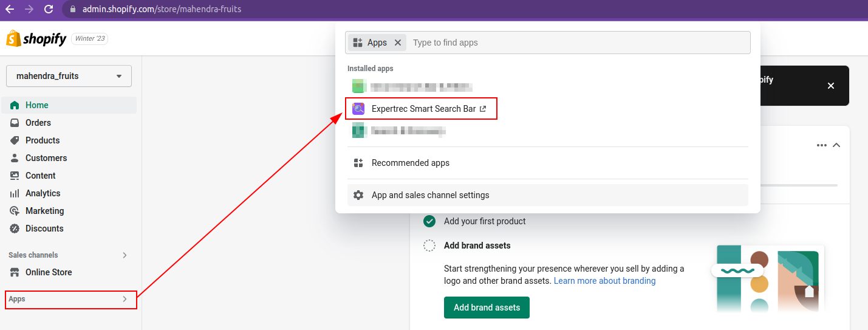
Task: Expand the Apps section chevron
Action: (x=125, y=299)
